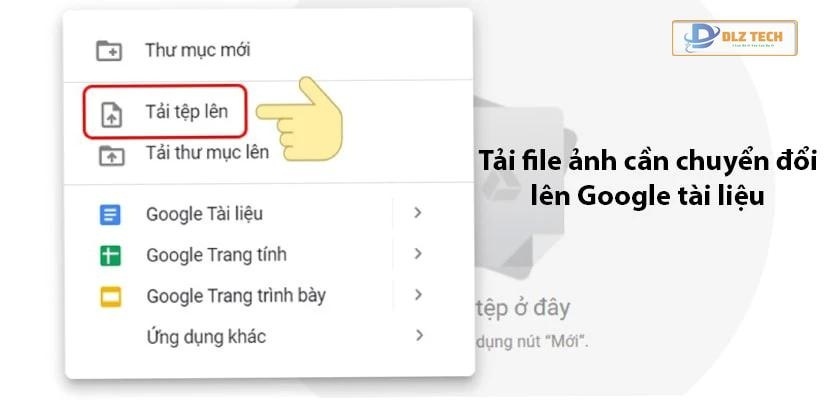
Task: Expand Google Trang trình bày submenu arrow
Action: (418, 295)
